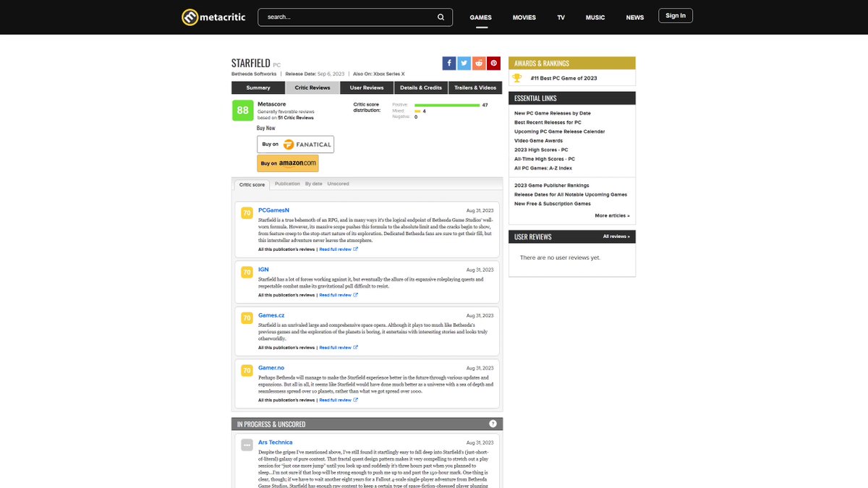Click the external link icon in IGN review
This screenshot has width=868, height=488.
[355, 295]
